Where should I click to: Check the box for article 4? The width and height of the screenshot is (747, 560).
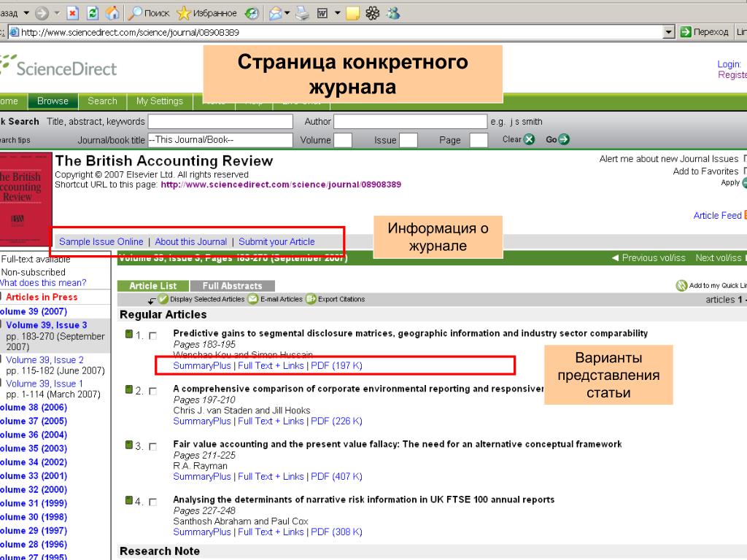click(x=153, y=502)
